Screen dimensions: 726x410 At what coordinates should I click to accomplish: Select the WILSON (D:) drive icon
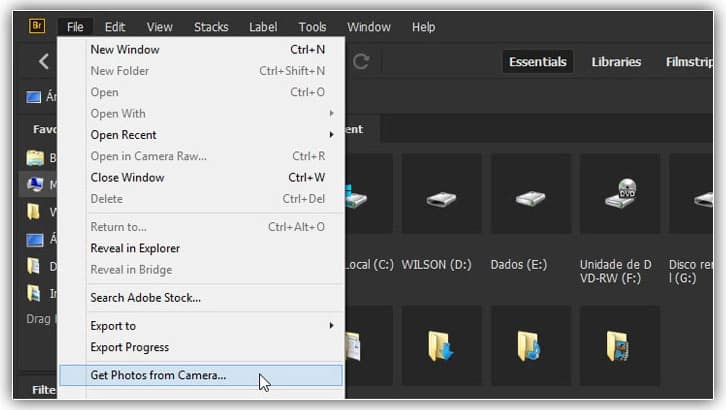coord(441,199)
